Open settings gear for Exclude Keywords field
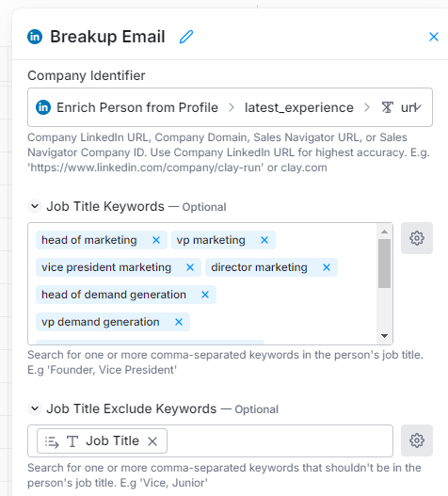Image resolution: width=448 pixels, height=496 pixels. point(417,440)
